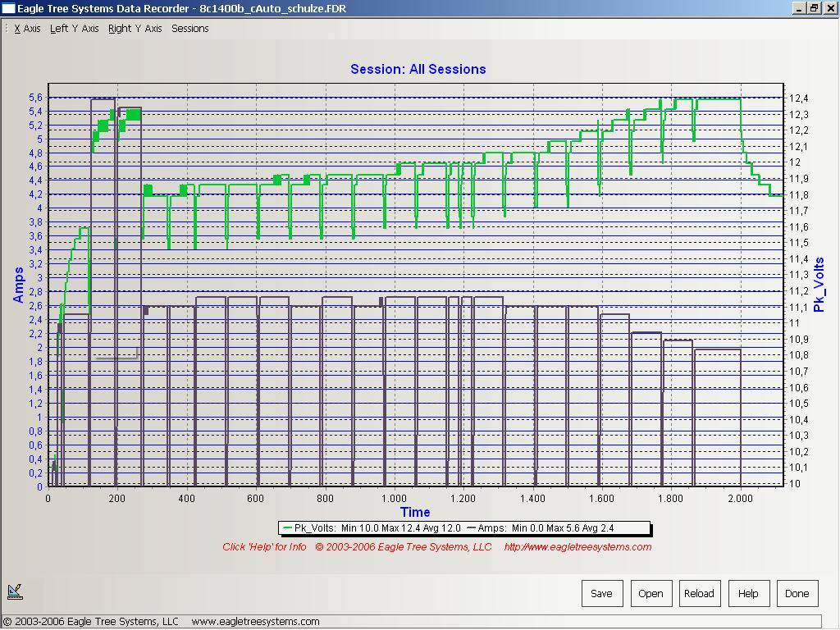Image resolution: width=840 pixels, height=630 pixels.
Task: Click the Pk_Volts legend entry
Action: click(371, 528)
